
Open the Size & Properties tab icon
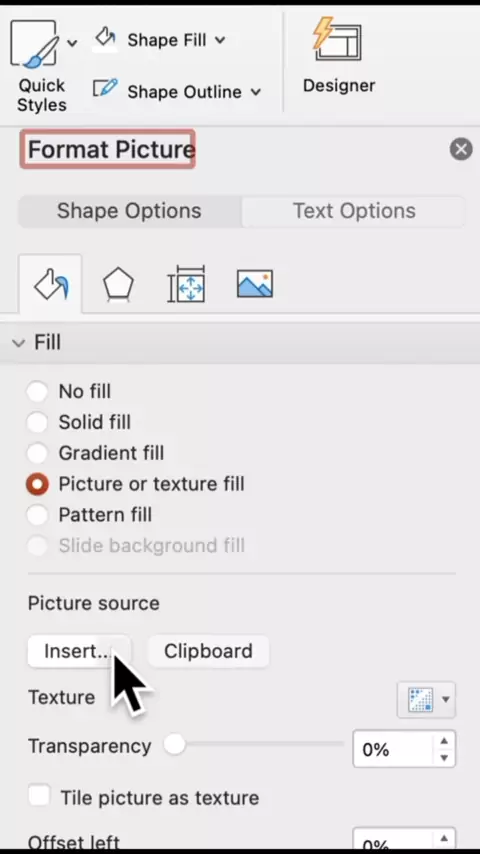click(186, 284)
